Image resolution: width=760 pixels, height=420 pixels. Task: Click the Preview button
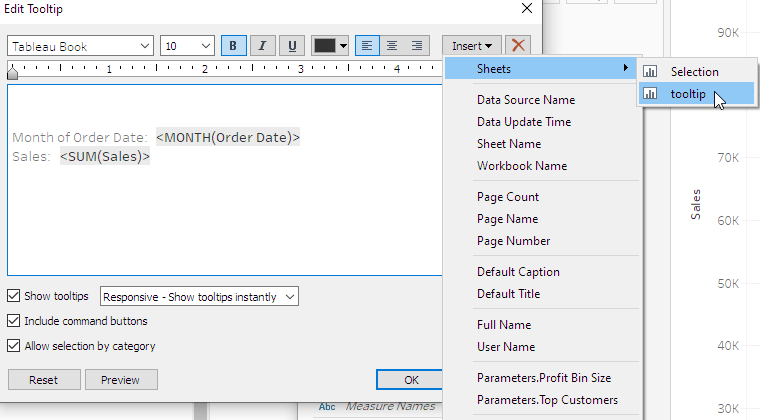(x=121, y=380)
